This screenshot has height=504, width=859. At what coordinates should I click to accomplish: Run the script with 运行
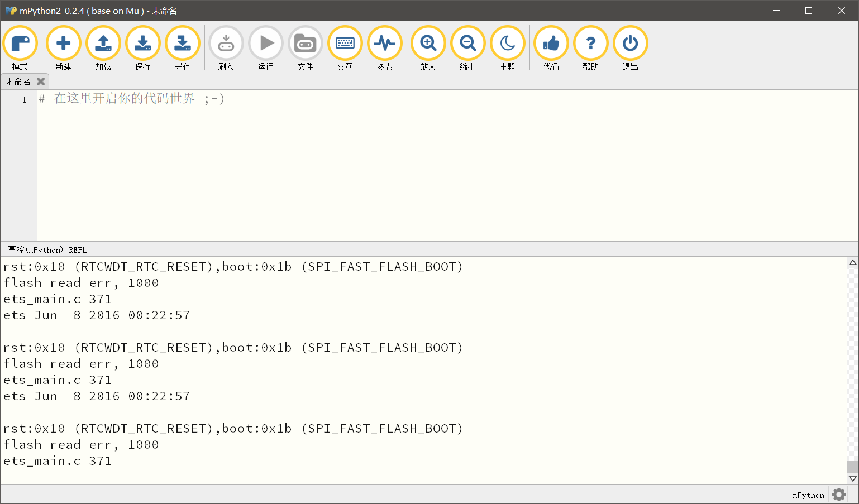[x=266, y=49]
